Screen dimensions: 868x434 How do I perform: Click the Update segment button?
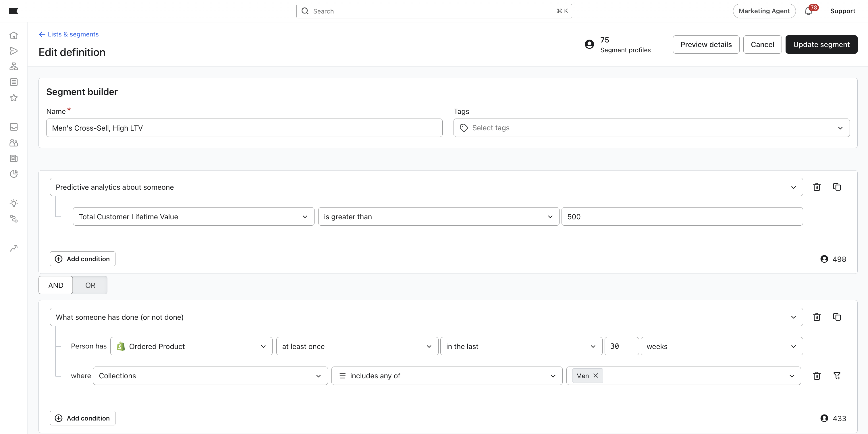pos(821,44)
